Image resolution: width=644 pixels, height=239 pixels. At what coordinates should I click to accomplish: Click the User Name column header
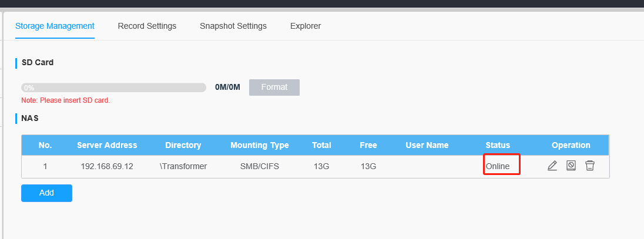coord(427,145)
